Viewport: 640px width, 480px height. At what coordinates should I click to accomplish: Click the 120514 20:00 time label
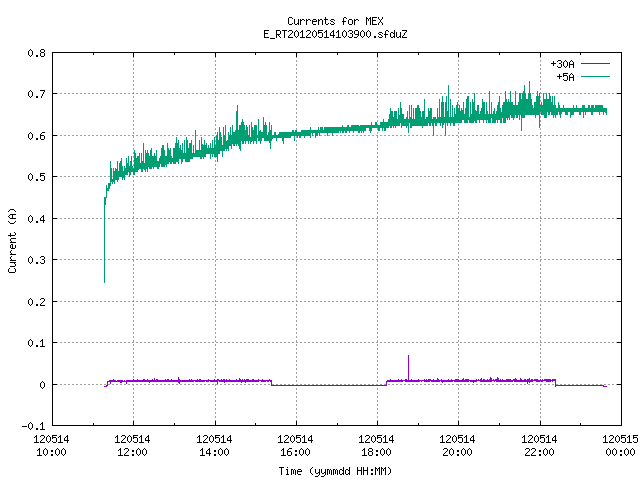point(457,446)
